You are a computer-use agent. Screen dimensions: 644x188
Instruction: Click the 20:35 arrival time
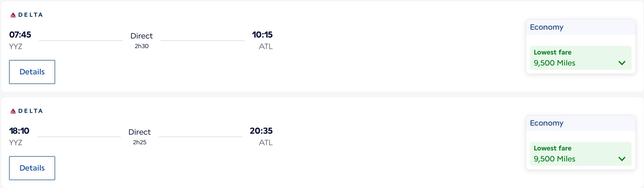(261, 131)
